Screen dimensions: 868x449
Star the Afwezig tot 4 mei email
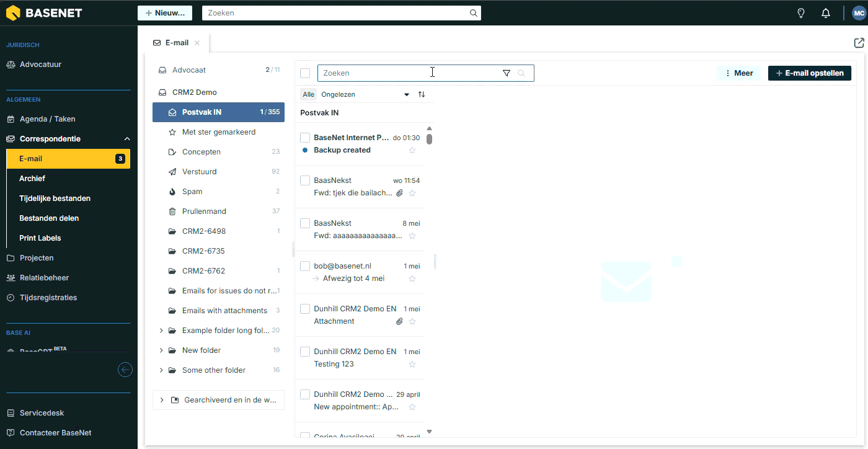[x=412, y=278]
